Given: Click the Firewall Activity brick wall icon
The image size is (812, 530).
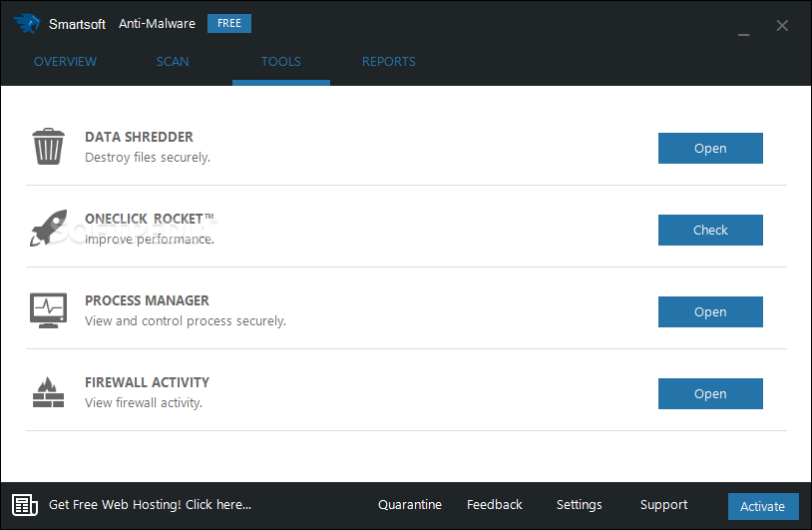Looking at the screenshot, I should click(x=48, y=392).
